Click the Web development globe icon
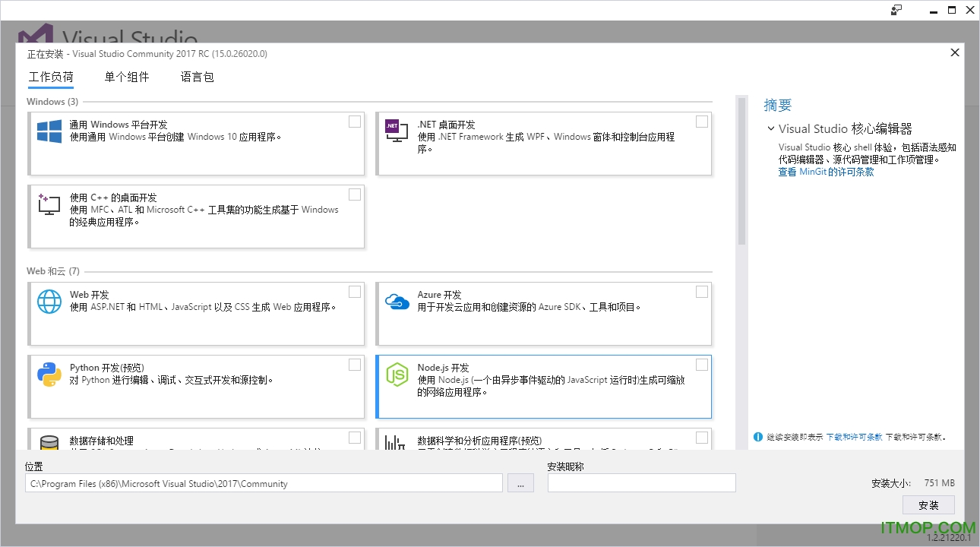This screenshot has width=980, height=547. click(49, 302)
